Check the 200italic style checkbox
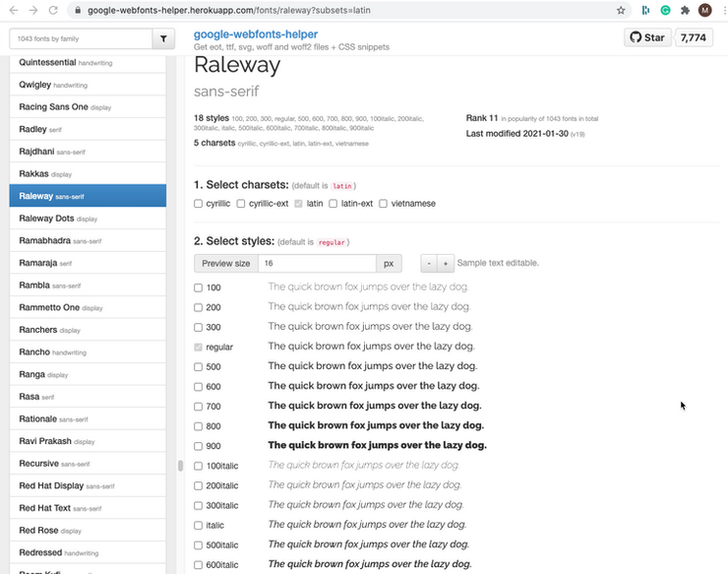This screenshot has height=574, width=728. [199, 485]
